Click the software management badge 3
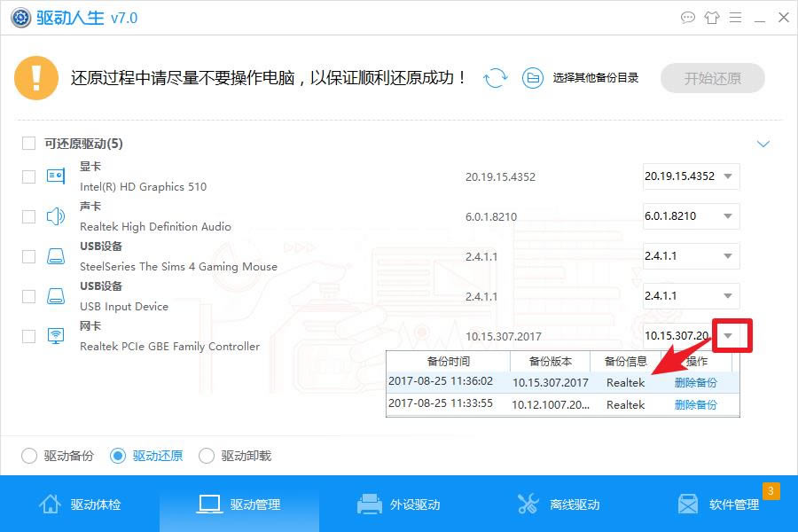798x532 pixels. click(x=771, y=490)
